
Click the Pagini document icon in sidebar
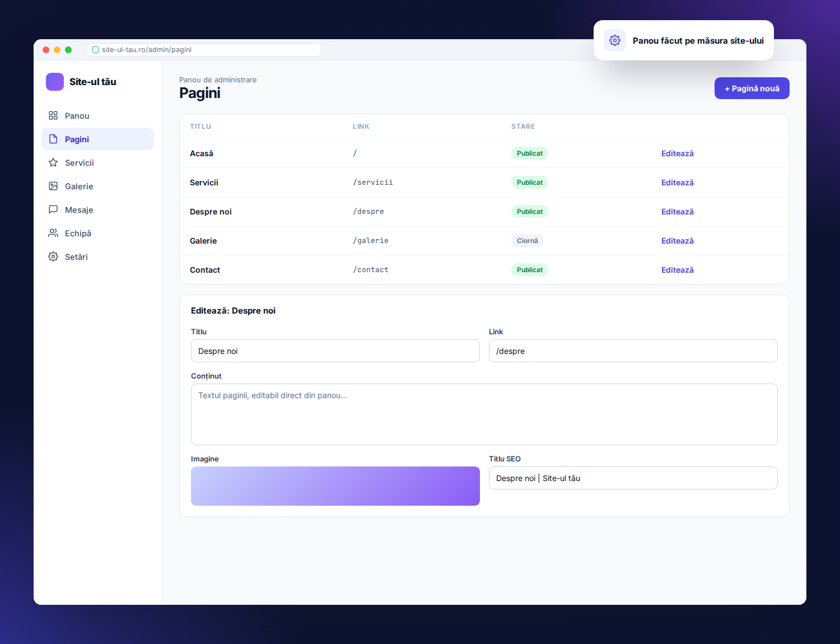[x=53, y=139]
